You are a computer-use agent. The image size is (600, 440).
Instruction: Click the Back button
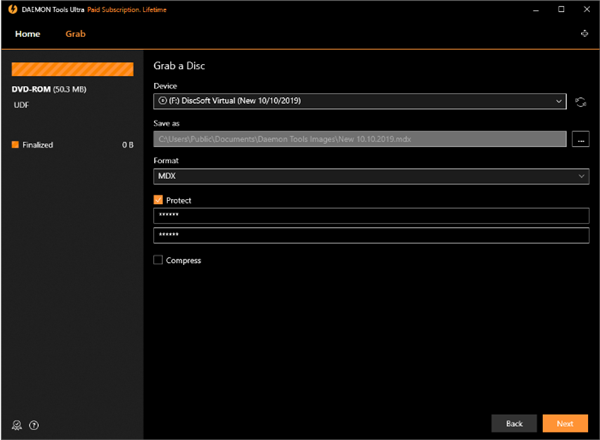click(514, 424)
